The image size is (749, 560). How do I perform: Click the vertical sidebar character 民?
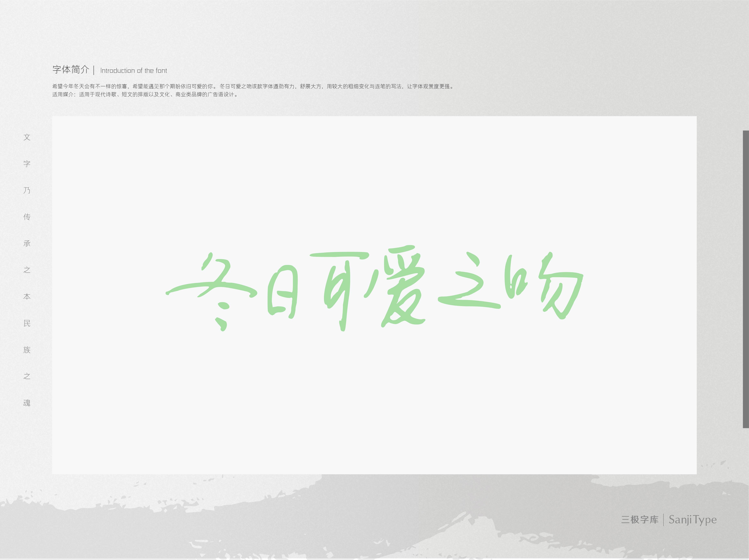[27, 323]
